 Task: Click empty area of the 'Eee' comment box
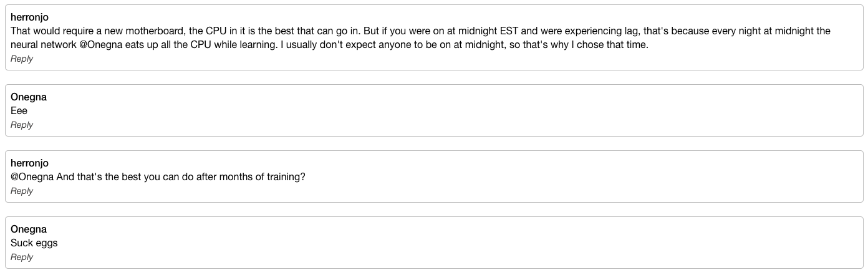click(x=436, y=111)
